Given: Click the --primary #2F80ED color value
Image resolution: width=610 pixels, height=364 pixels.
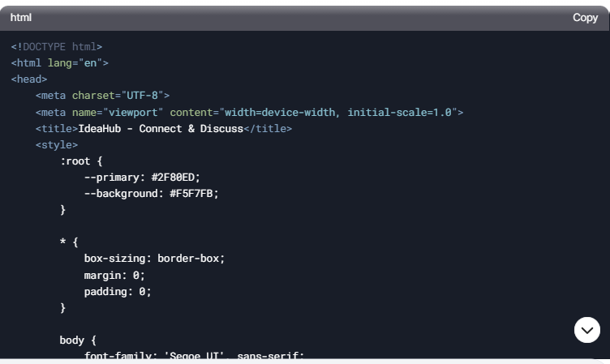Looking at the screenshot, I should 175,178.
